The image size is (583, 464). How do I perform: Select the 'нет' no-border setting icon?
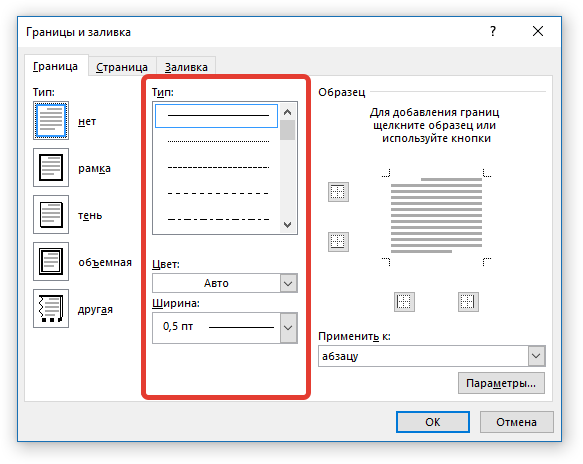(x=51, y=120)
